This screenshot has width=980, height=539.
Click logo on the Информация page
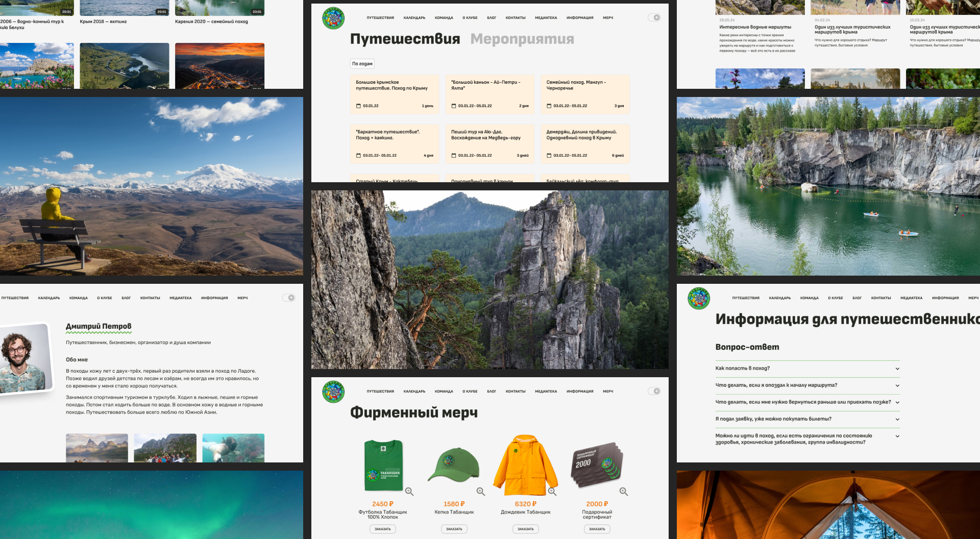click(x=699, y=299)
